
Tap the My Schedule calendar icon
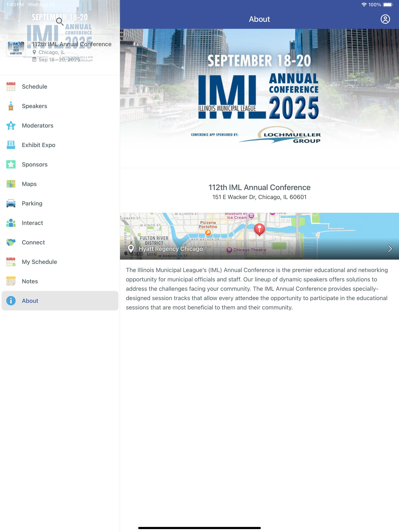tap(11, 262)
